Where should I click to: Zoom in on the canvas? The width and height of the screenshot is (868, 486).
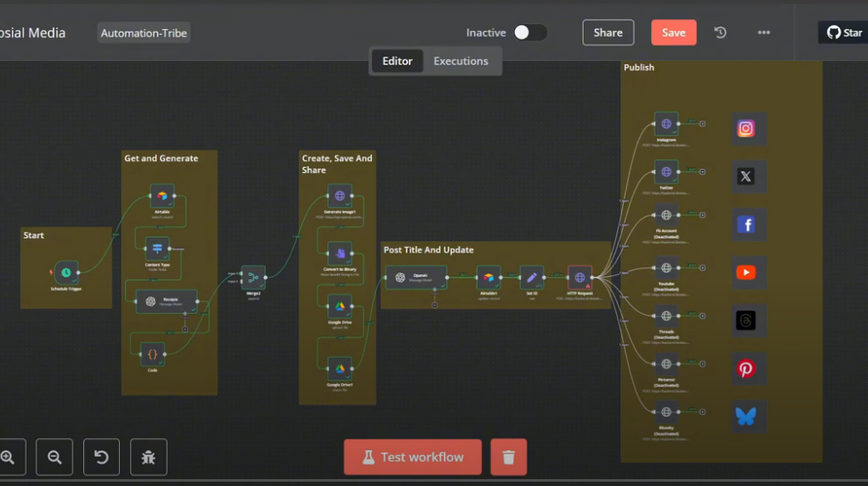8,457
